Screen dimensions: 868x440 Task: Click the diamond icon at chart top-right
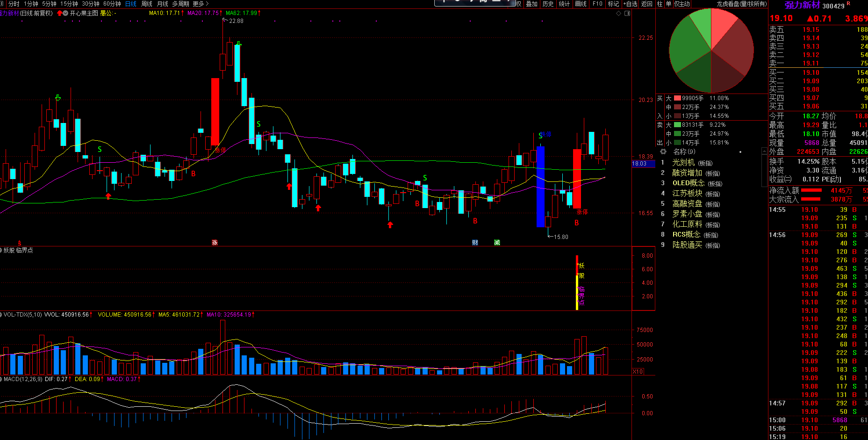[619, 13]
